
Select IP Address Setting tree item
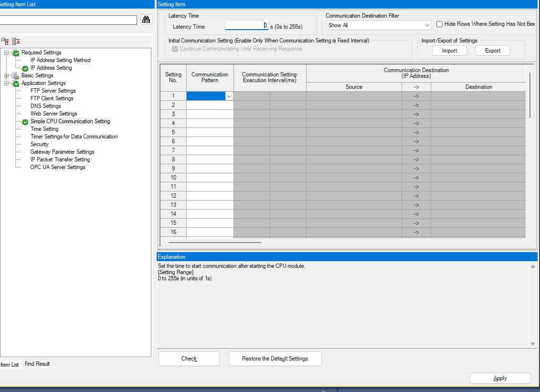[x=51, y=68]
